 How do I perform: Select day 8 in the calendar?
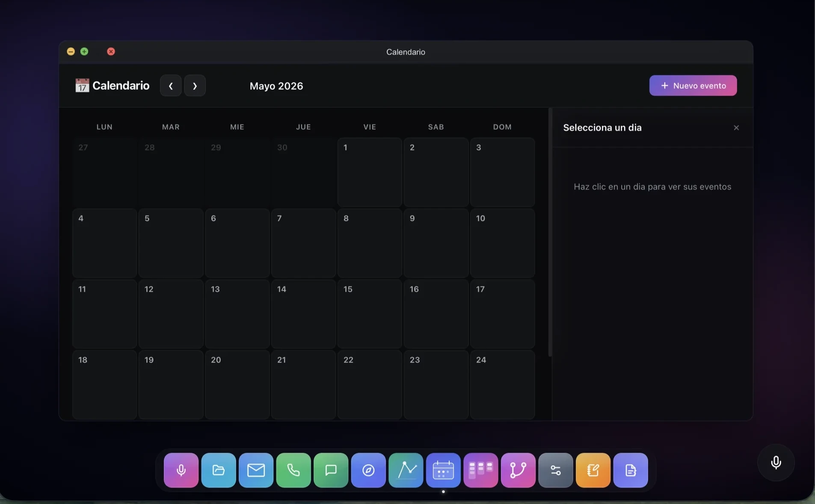click(370, 243)
